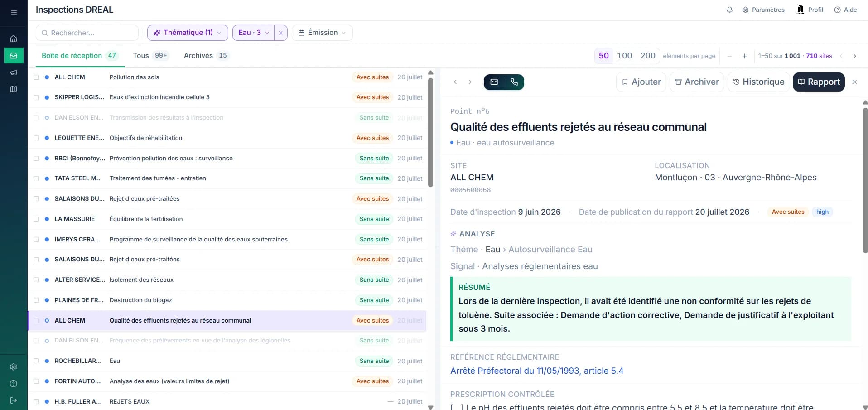The image size is (868, 410).
Task: Decrease list density with minus icon
Action: pos(729,56)
